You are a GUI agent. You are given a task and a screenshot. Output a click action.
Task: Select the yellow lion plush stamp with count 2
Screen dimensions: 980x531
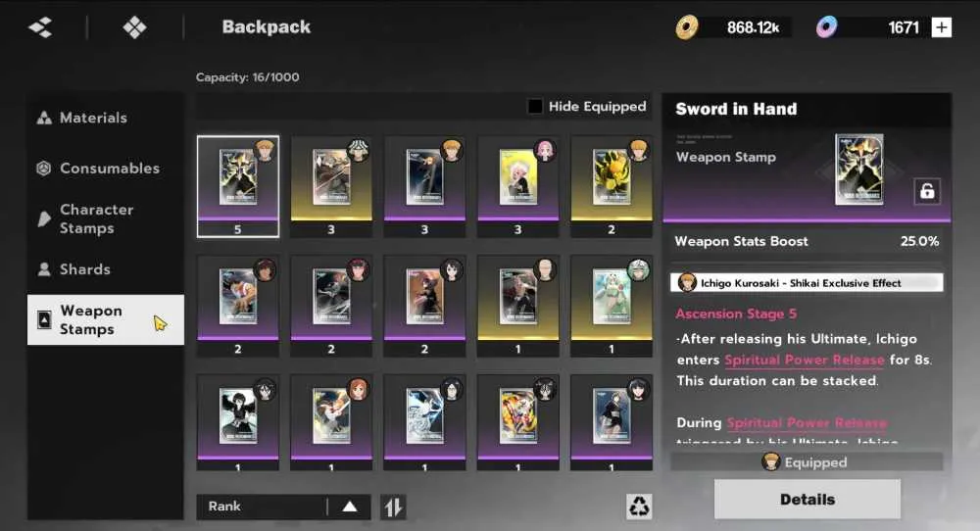coord(612,187)
